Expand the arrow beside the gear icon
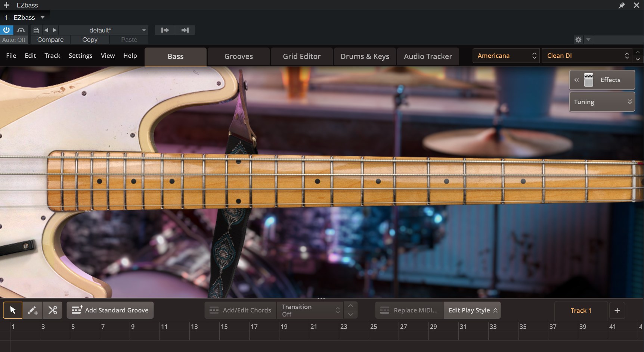The height and width of the screenshot is (352, 644). pyautogui.click(x=588, y=40)
